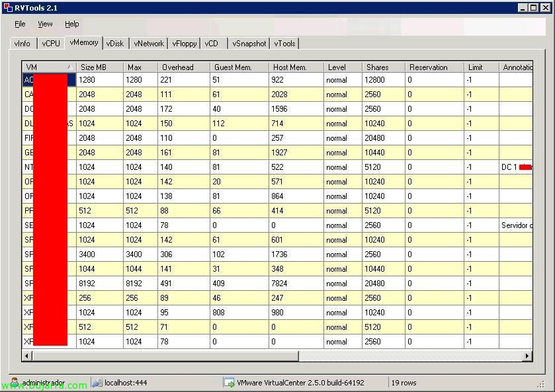
Task: Click the Overhead value 221
Action: 184,80
